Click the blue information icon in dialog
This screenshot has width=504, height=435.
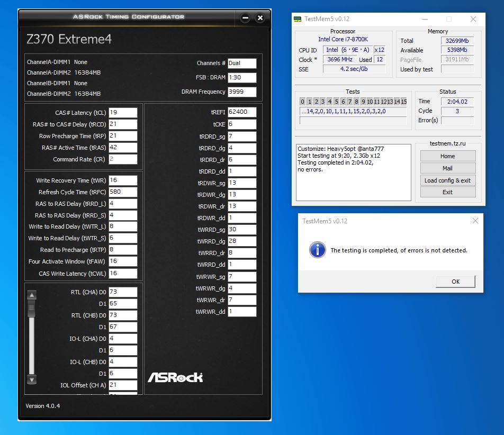(317, 250)
